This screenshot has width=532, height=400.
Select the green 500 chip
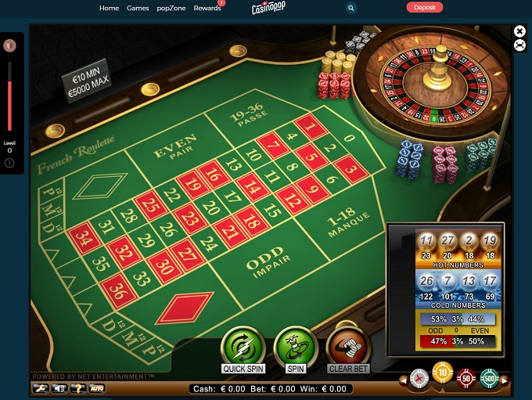pos(490,378)
